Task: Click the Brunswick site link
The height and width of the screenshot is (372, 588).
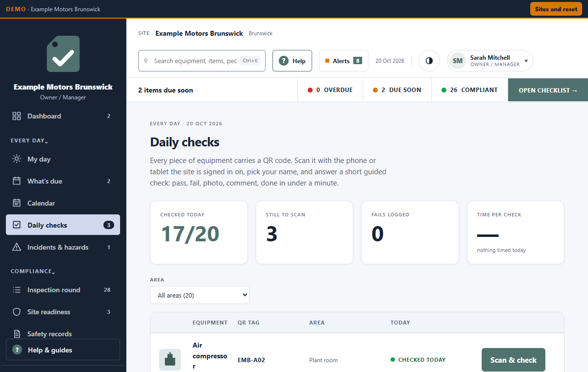Action: tap(261, 34)
